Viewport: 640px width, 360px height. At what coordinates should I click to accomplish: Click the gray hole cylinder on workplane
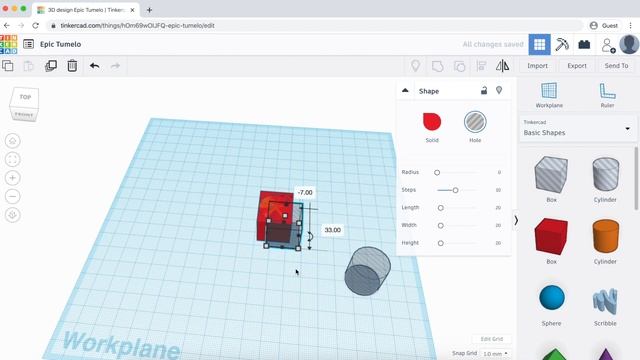click(x=367, y=271)
